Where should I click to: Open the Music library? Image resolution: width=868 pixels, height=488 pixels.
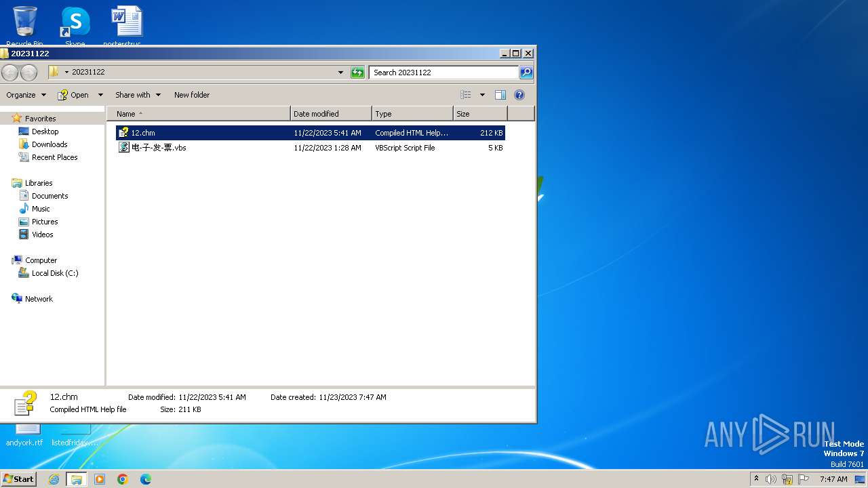tap(41, 209)
